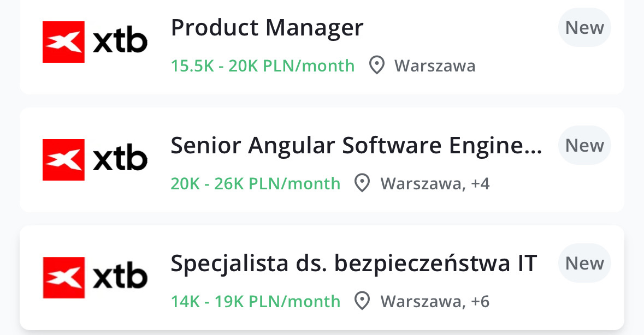Viewport: 644px width, 335px height.
Task: Open the Product Manager job title
Action: [267, 28]
